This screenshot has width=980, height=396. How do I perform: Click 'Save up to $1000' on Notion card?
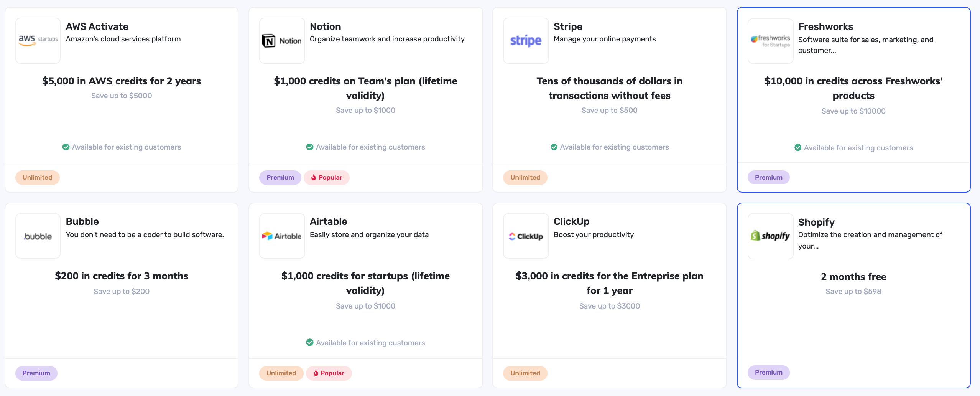tap(366, 110)
